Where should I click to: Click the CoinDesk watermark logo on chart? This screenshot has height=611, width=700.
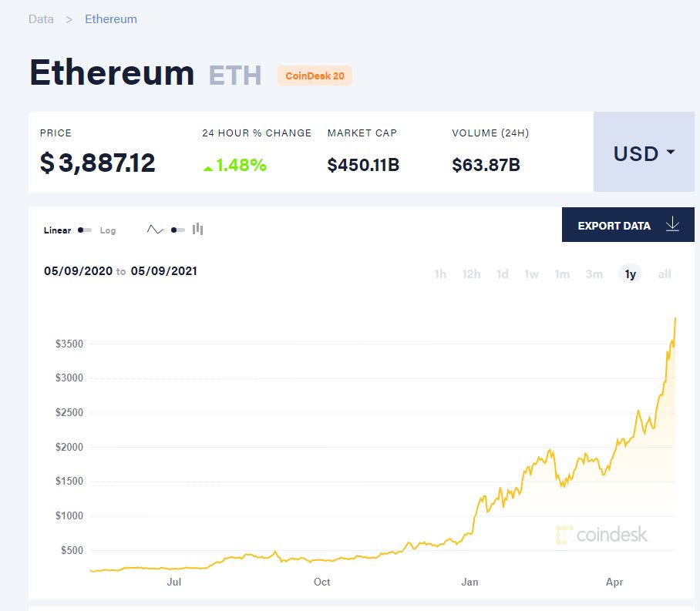[601, 534]
